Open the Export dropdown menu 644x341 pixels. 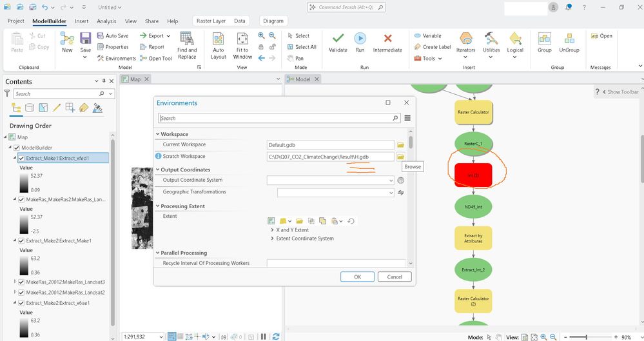coord(155,35)
